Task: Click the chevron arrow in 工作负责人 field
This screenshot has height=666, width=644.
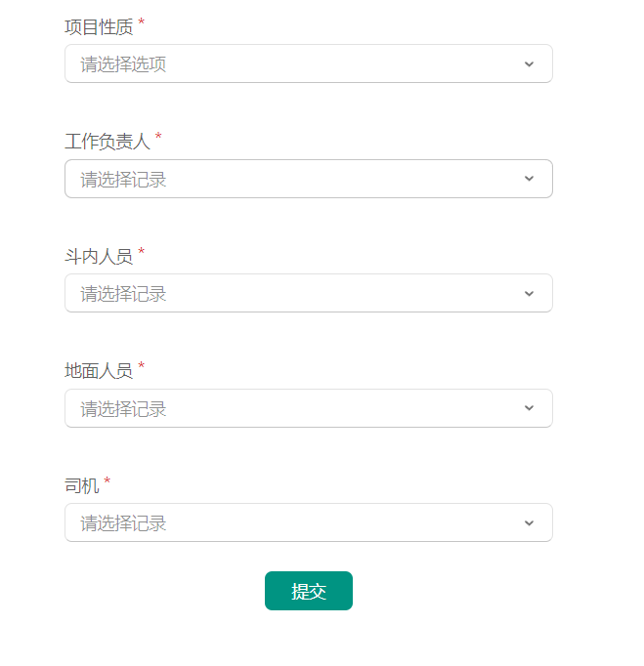Action: [x=529, y=179]
